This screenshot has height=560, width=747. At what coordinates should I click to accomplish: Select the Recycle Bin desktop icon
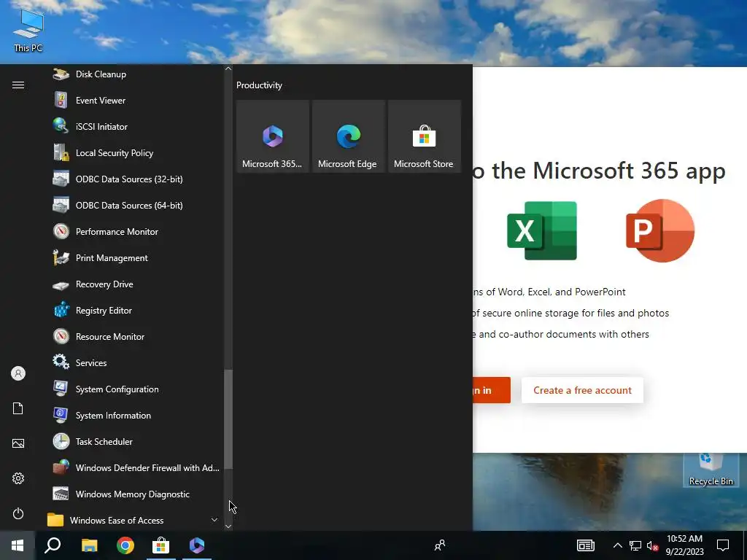pos(711,470)
